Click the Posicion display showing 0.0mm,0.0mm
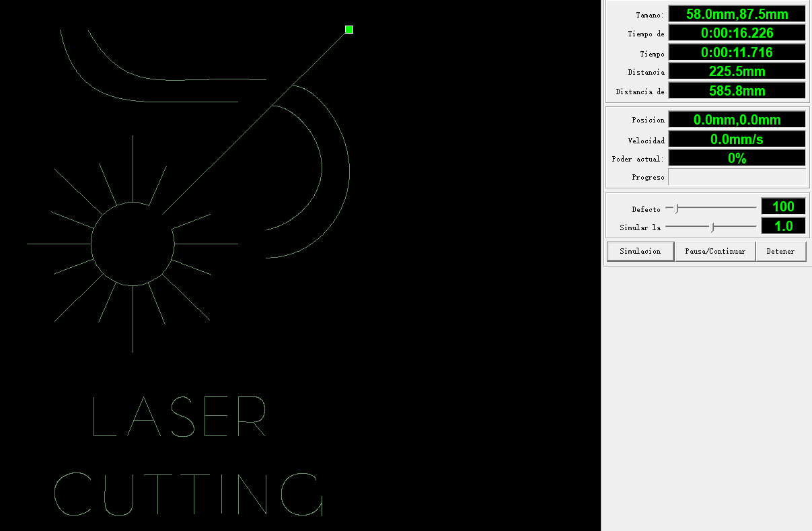The height and width of the screenshot is (531, 812). [x=736, y=119]
